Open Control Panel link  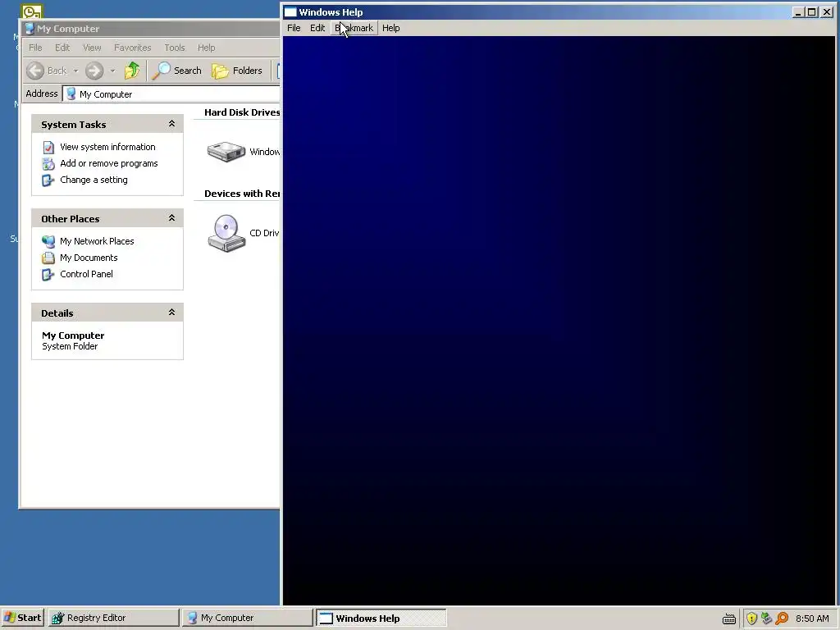pos(86,274)
